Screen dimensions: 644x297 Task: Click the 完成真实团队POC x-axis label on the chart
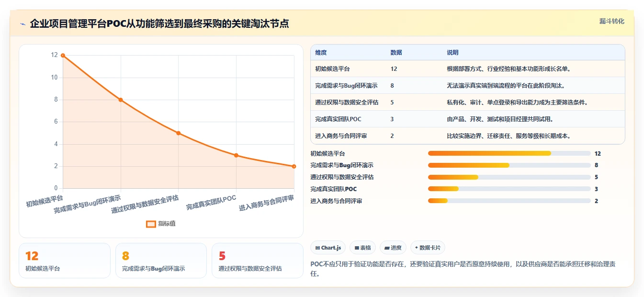click(x=211, y=203)
